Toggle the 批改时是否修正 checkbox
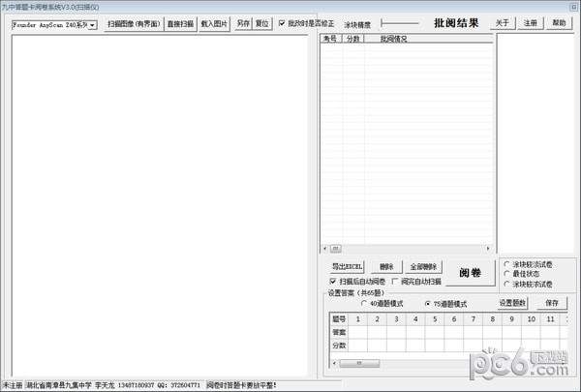The width and height of the screenshot is (581, 392). (283, 23)
